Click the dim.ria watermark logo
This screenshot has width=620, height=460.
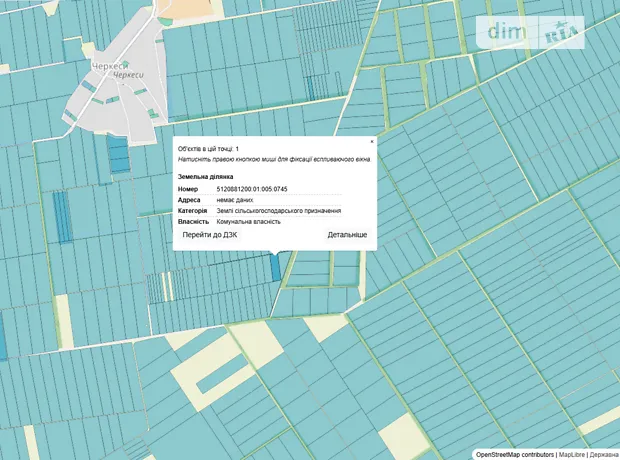[x=542, y=32]
